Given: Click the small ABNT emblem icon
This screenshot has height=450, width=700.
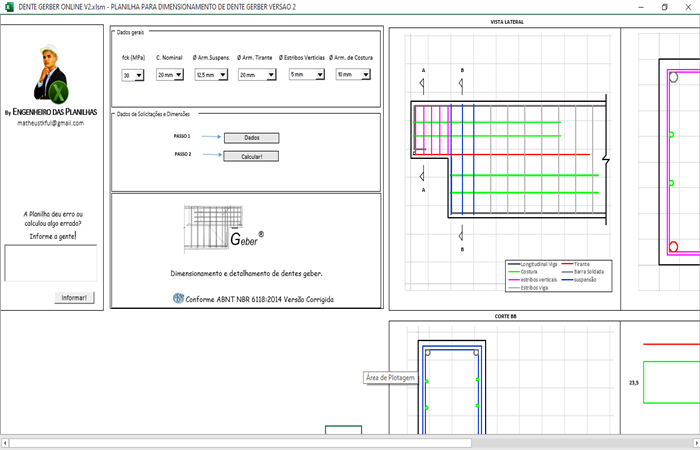Looking at the screenshot, I should (179, 298).
